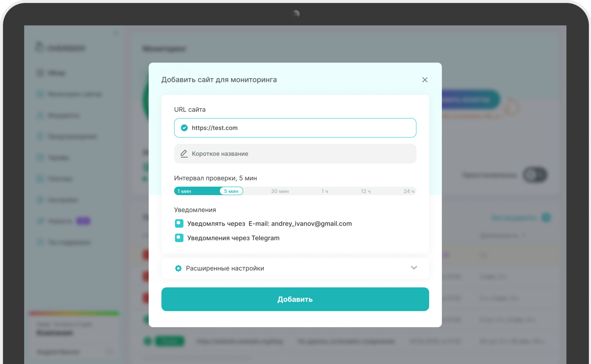Click the green checkmark in URL field
This screenshot has width=591, height=364.
(184, 128)
